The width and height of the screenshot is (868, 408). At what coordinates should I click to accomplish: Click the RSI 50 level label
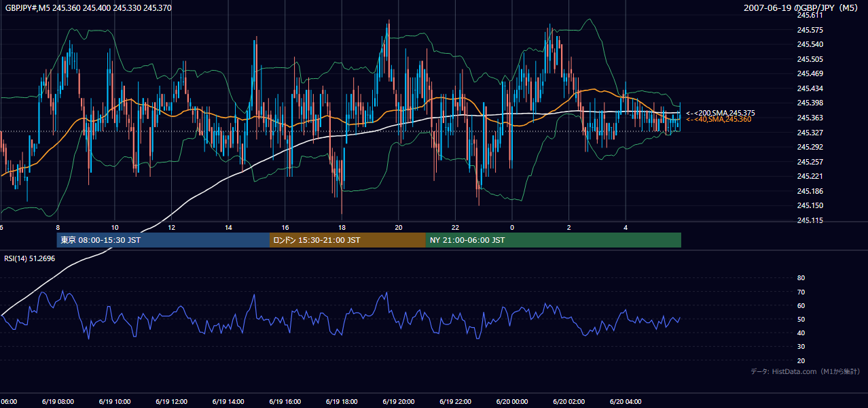[x=801, y=319]
